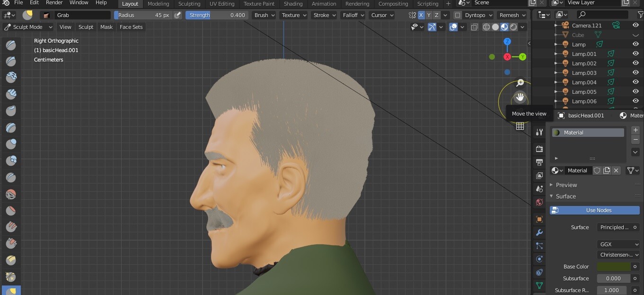Screen dimensions: 644x295
Task: Click the hand icon to move view
Action: tap(520, 98)
